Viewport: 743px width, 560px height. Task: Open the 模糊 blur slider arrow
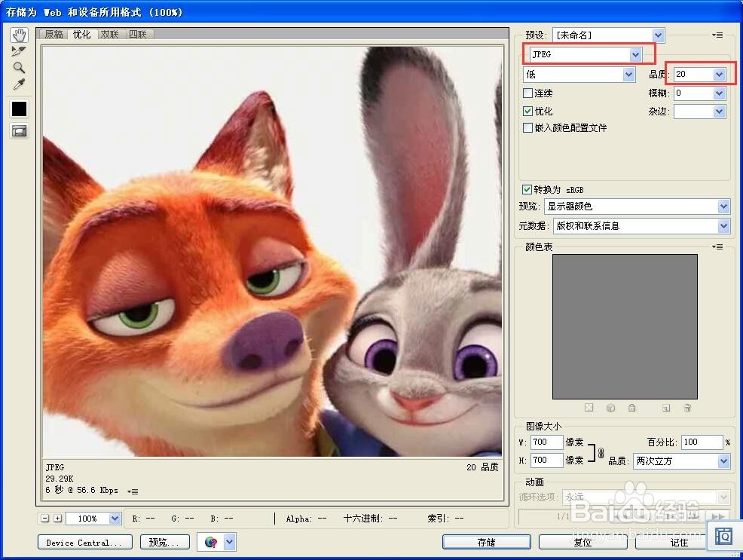click(719, 93)
